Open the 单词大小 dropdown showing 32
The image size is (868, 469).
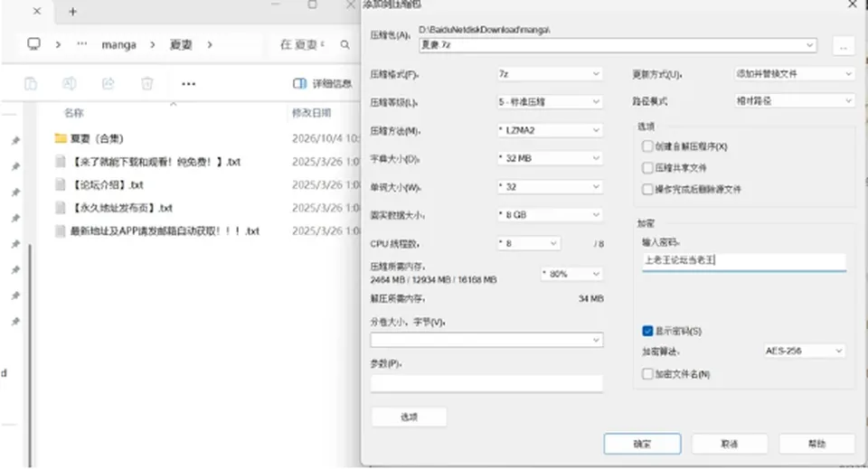pos(549,187)
